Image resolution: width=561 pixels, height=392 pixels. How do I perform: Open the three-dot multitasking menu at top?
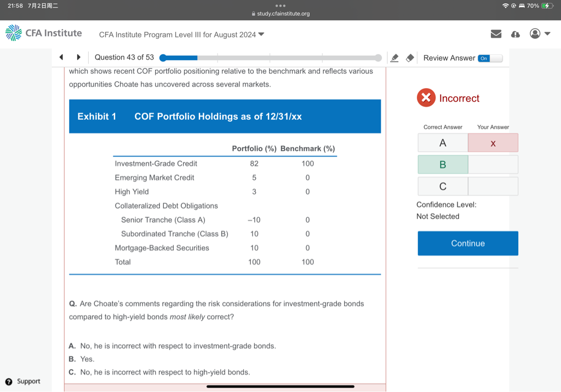(280, 5)
